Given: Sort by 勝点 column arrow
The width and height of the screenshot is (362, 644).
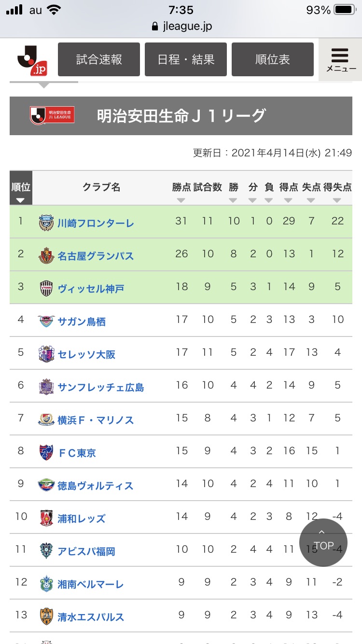Looking at the screenshot, I should click(x=181, y=200).
